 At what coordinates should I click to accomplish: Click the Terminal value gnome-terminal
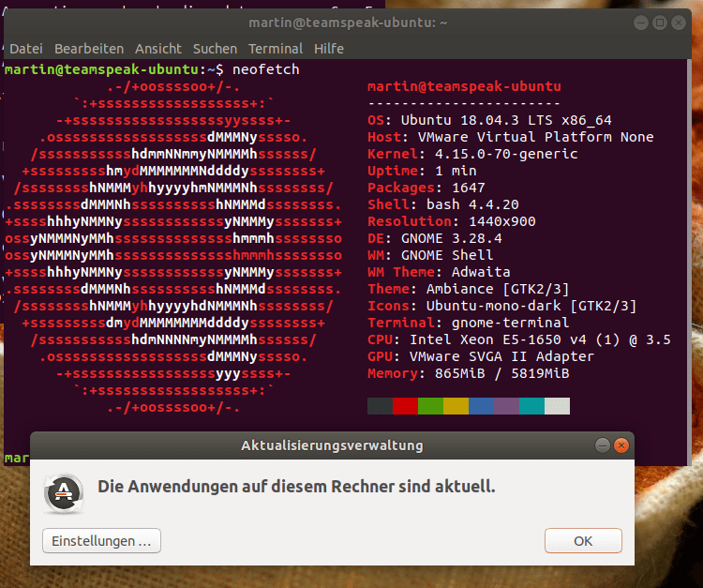[x=510, y=323]
